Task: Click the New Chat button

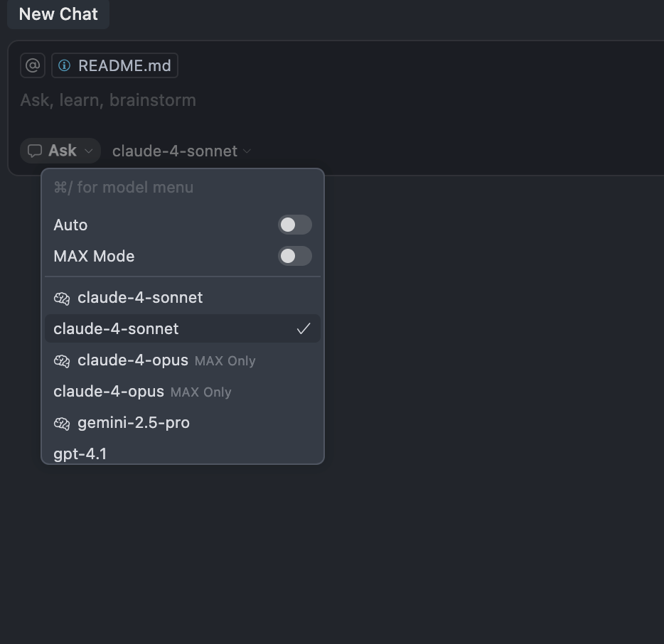Action: coord(58,14)
